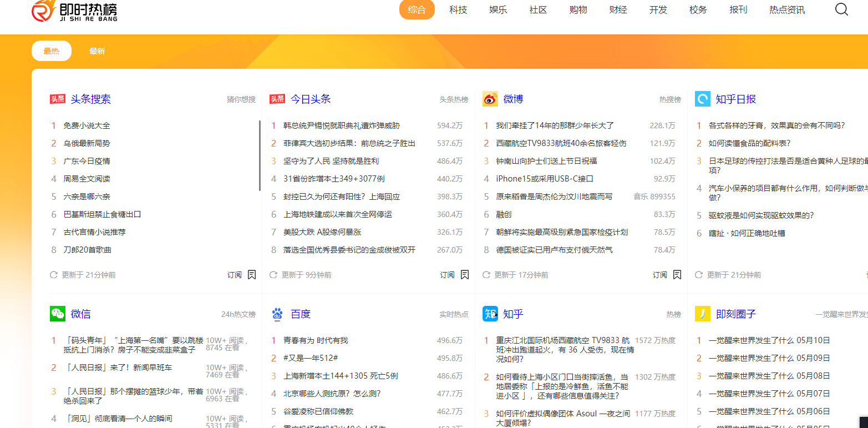The image size is (868, 428).
Task: Open 青春有为 时代有我 Baidu item
Action: 316,340
